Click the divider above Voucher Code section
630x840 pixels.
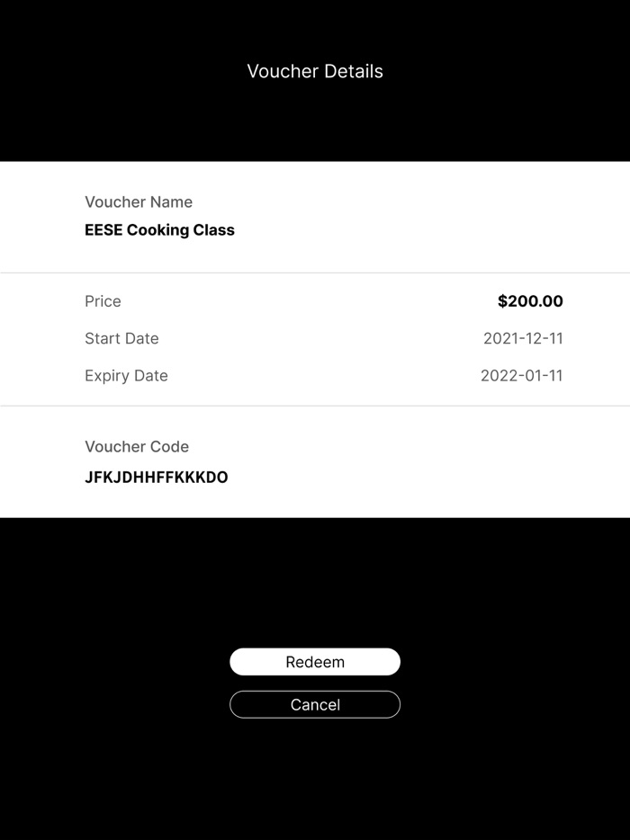[315, 406]
